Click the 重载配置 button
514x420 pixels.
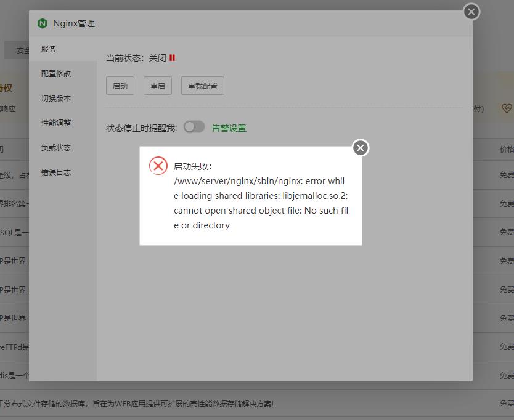[203, 86]
